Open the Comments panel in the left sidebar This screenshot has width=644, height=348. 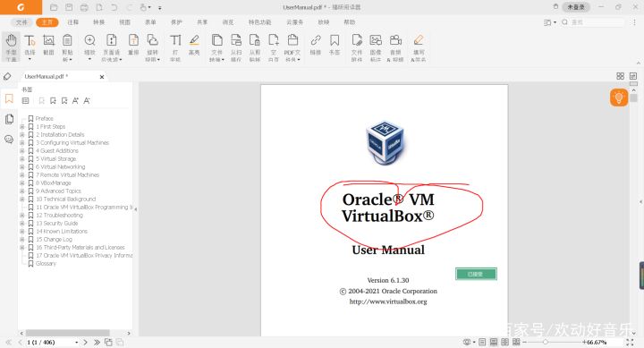tap(9, 139)
